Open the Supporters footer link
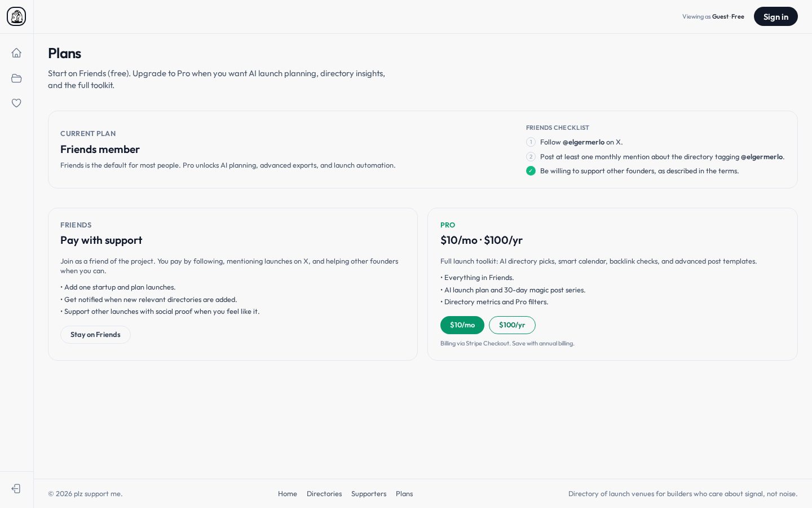812x508 pixels. [369, 494]
